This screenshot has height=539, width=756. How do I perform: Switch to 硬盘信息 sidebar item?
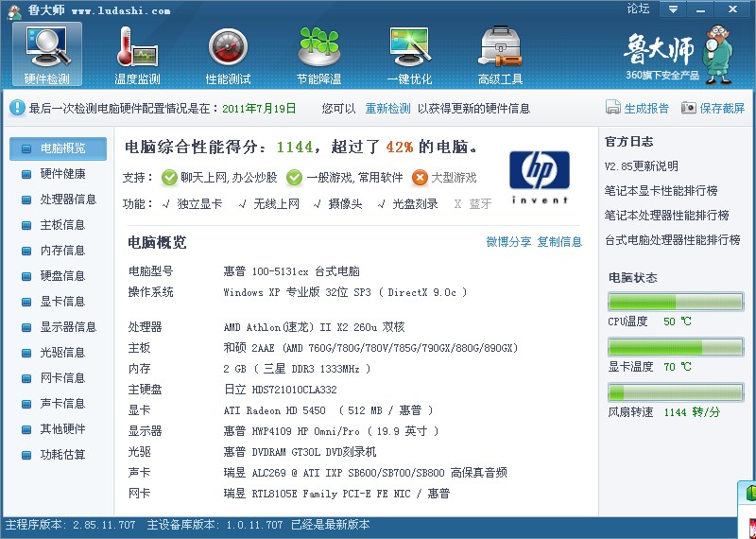click(x=62, y=276)
